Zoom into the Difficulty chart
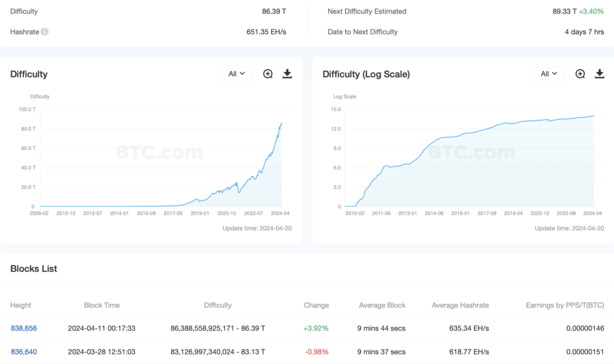The width and height of the screenshot is (614, 364). point(268,74)
